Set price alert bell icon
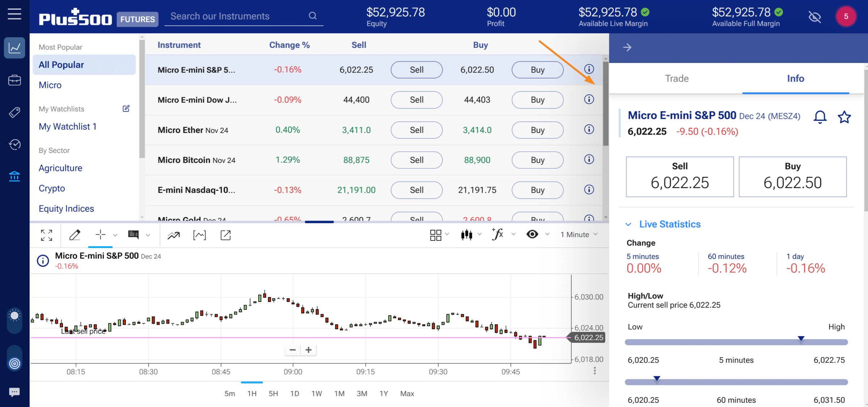Screen dimensions: 868x407 point(820,117)
